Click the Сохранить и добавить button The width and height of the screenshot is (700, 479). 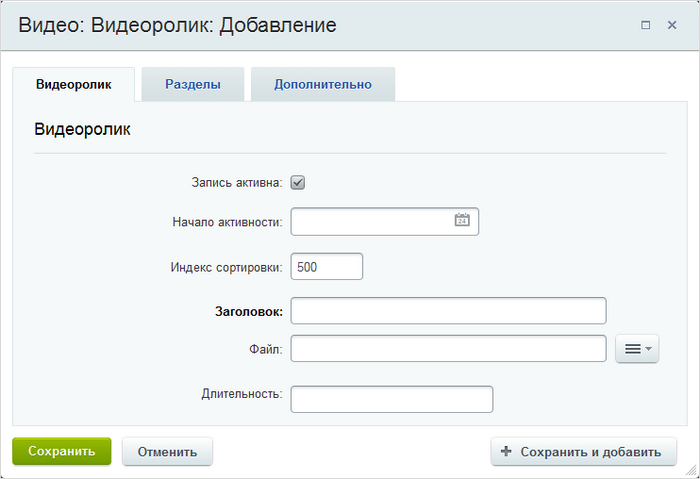pos(584,452)
